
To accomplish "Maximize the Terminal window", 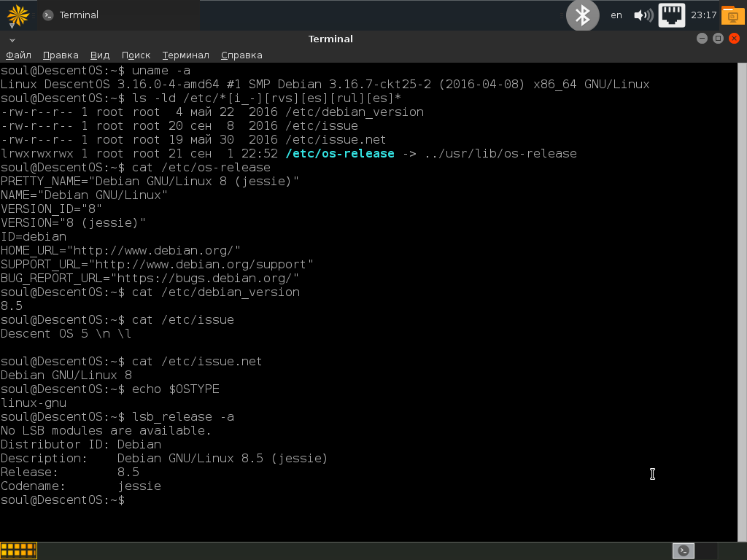I will [718, 39].
